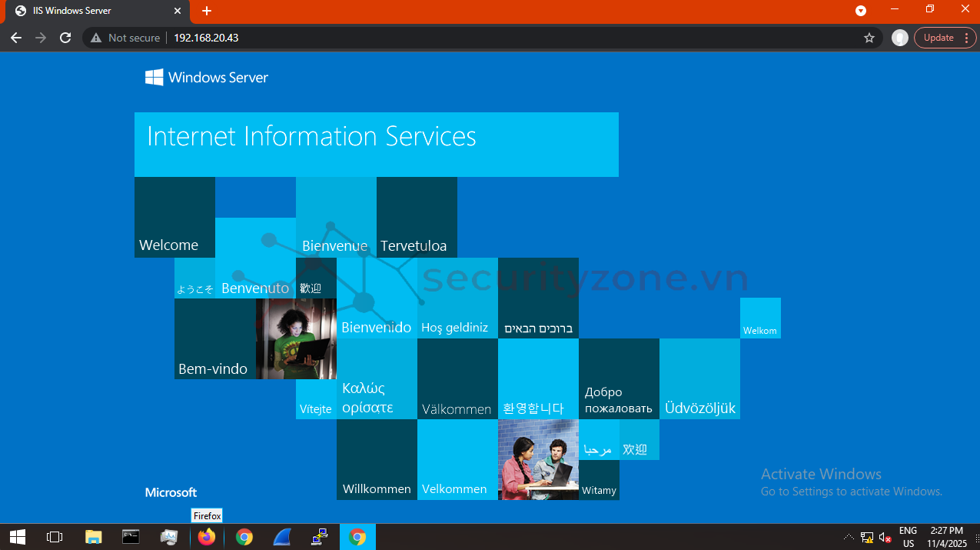Toggle the bookmark star for this page

[869, 37]
